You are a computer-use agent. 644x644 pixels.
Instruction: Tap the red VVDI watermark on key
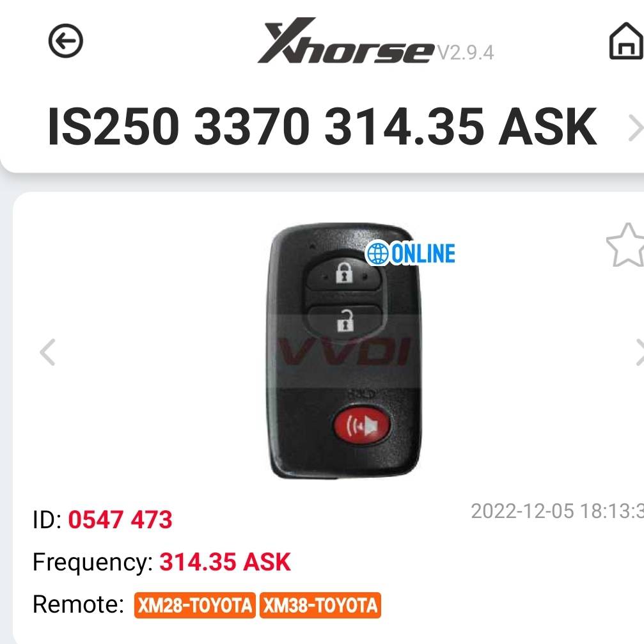pyautogui.click(x=344, y=352)
